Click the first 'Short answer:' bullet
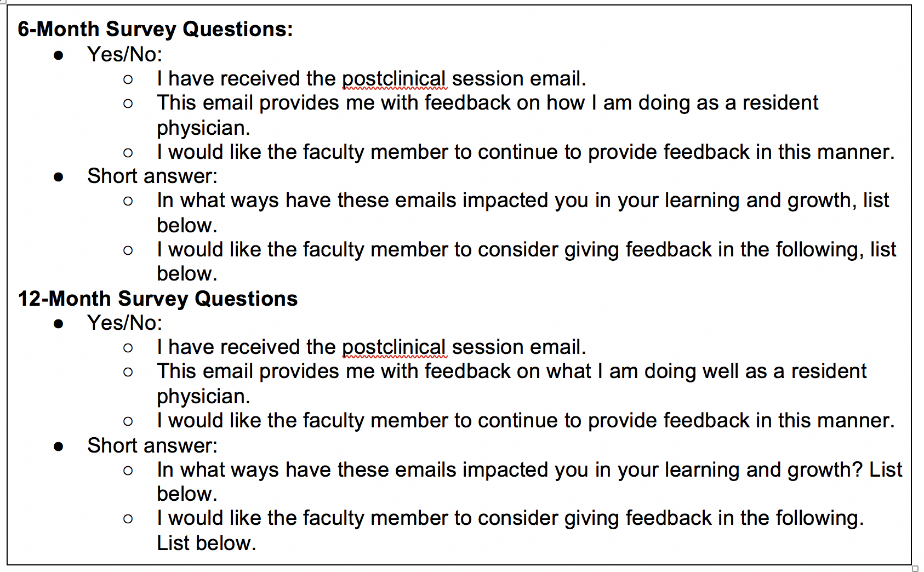This screenshot has width=924, height=572. tap(152, 176)
